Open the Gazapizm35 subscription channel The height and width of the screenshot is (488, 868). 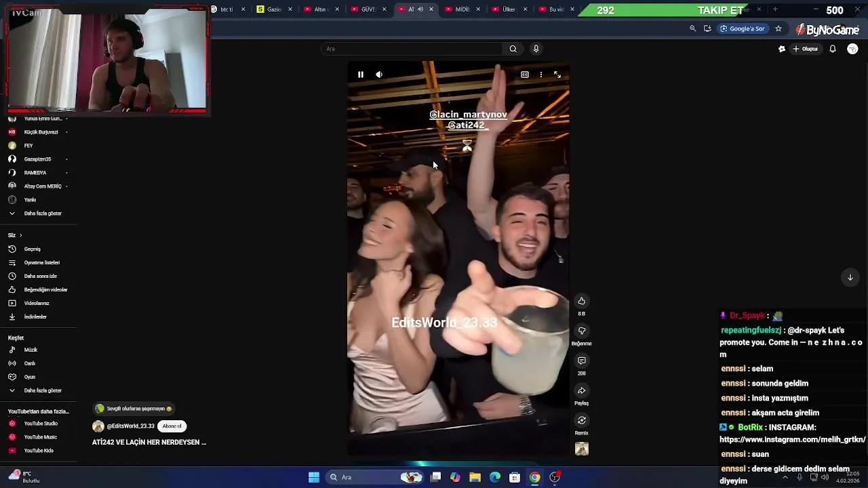pyautogui.click(x=38, y=159)
